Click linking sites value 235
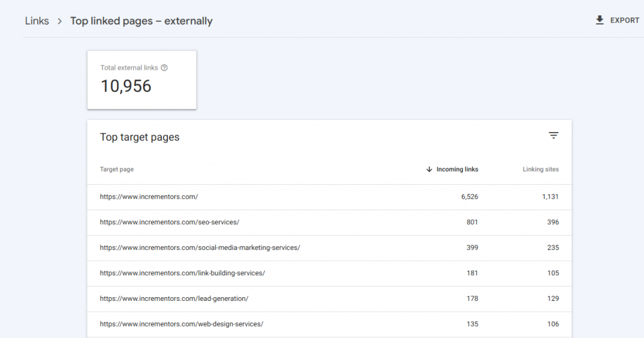Screen dimensions: 644x338 pos(553,248)
